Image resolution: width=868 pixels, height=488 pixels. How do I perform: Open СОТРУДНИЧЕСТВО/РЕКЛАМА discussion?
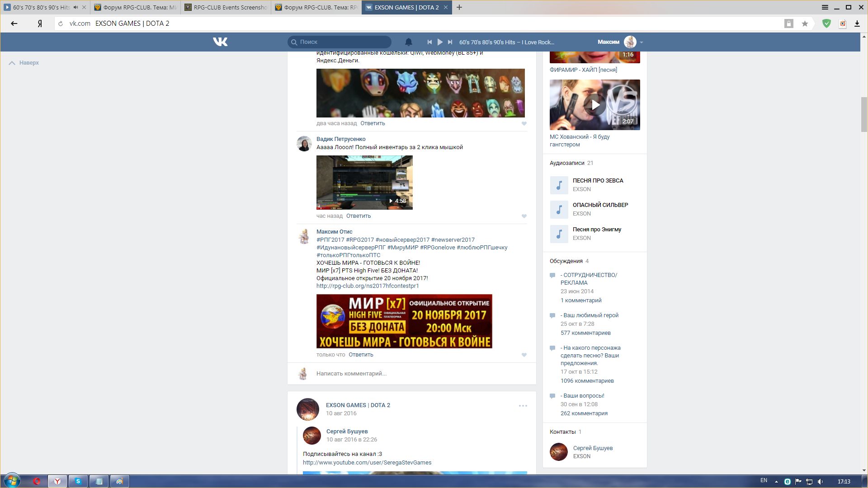589,279
